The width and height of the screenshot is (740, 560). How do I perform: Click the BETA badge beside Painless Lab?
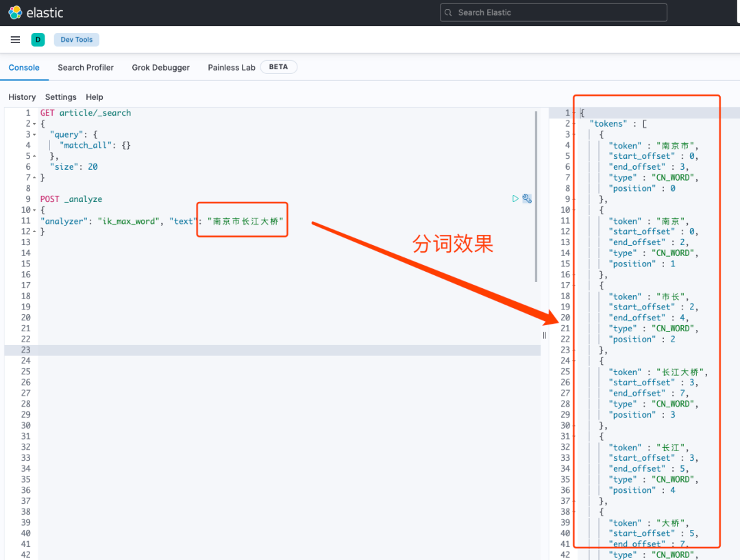278,67
